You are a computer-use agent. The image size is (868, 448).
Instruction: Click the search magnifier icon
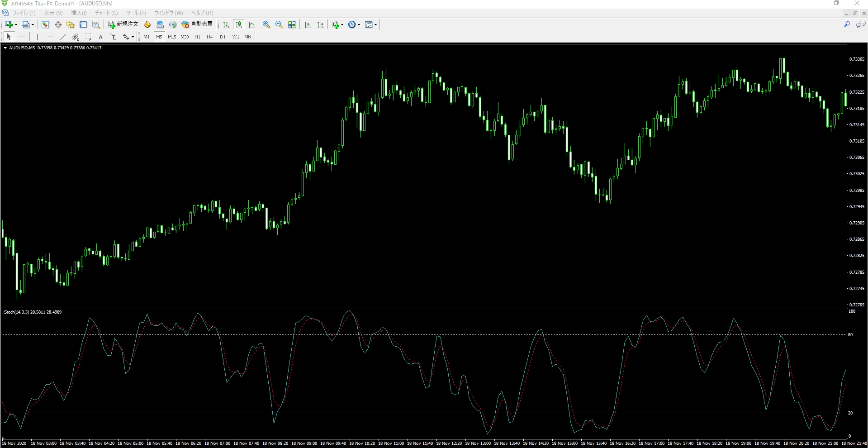[847, 24]
